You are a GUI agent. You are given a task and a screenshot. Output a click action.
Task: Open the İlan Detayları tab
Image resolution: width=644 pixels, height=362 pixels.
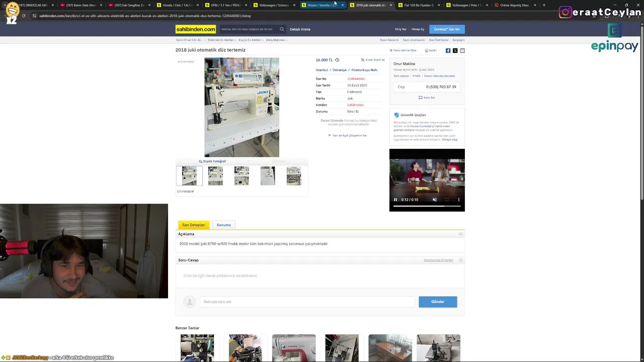tap(194, 225)
